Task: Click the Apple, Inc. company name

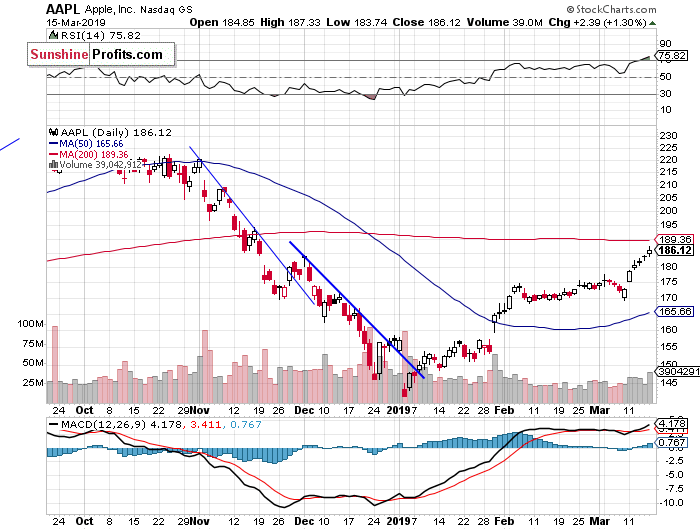Action: (x=109, y=9)
